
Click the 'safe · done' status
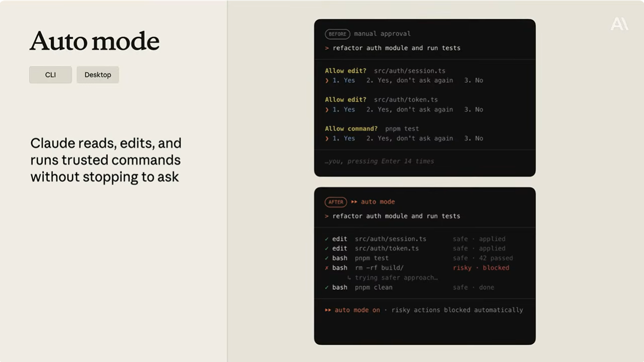point(474,287)
